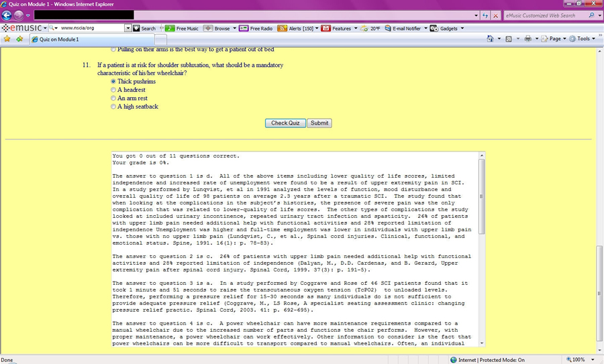Click the address bar field
This screenshot has width=604, height=364.
[254, 15]
